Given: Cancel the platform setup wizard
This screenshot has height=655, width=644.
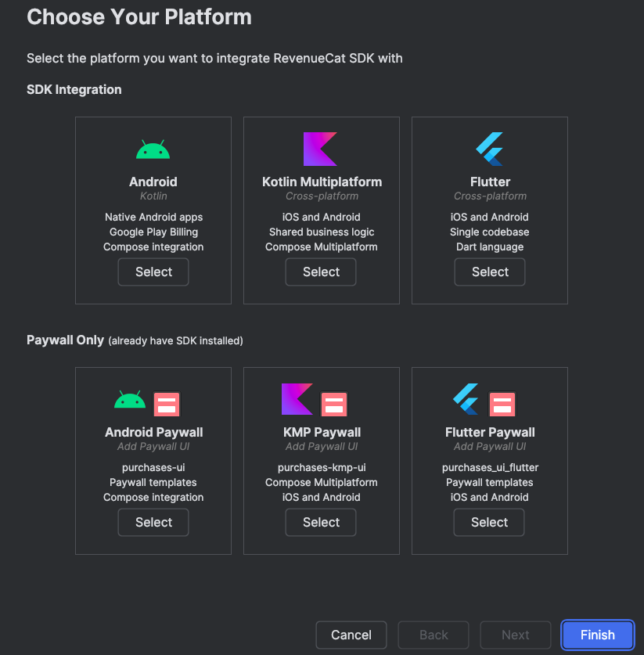Looking at the screenshot, I should [351, 635].
